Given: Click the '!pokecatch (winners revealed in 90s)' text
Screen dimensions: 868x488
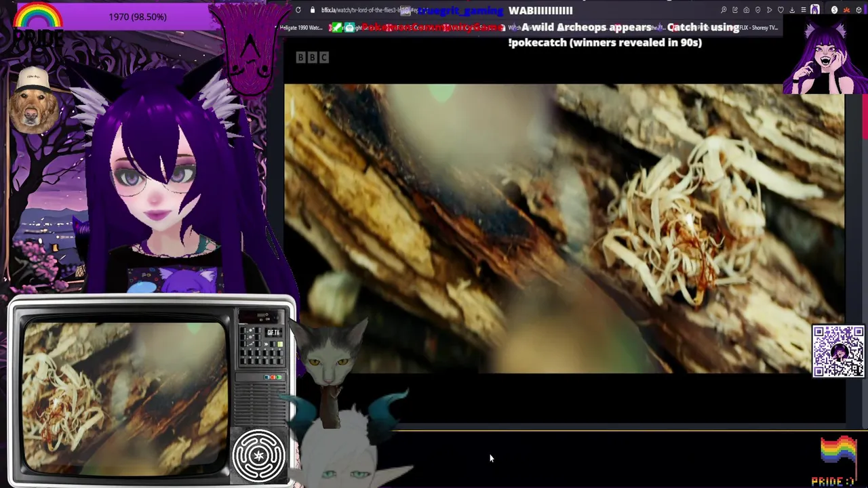Looking at the screenshot, I should coord(605,42).
